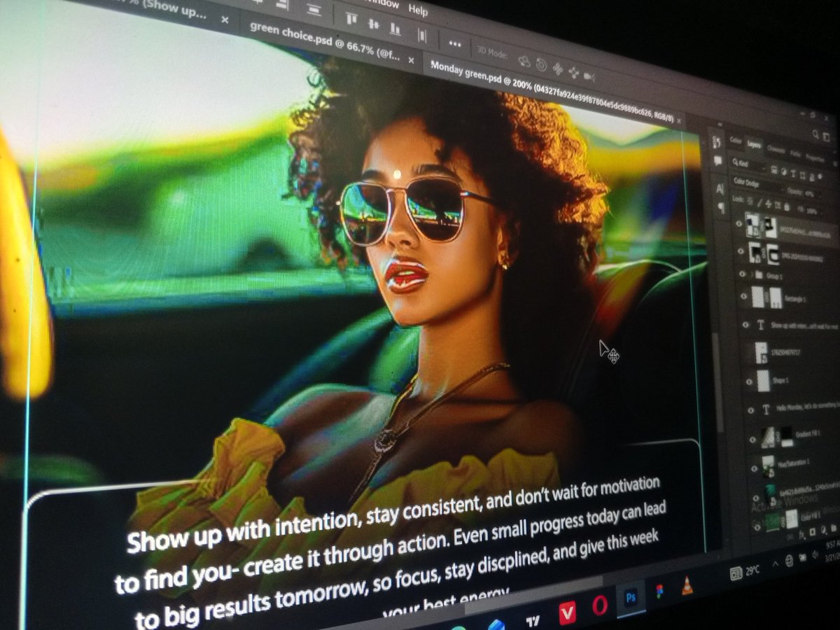Hide the IMG-2024 layer
The image size is (840, 630).
click(x=741, y=251)
